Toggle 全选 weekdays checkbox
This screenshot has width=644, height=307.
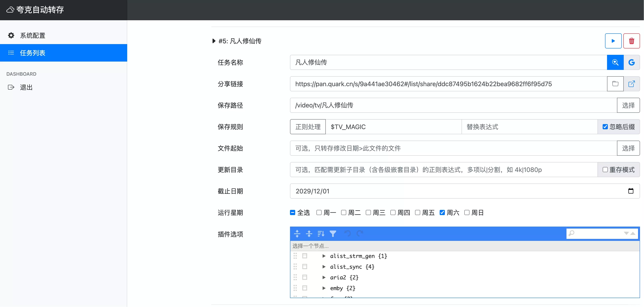293,213
